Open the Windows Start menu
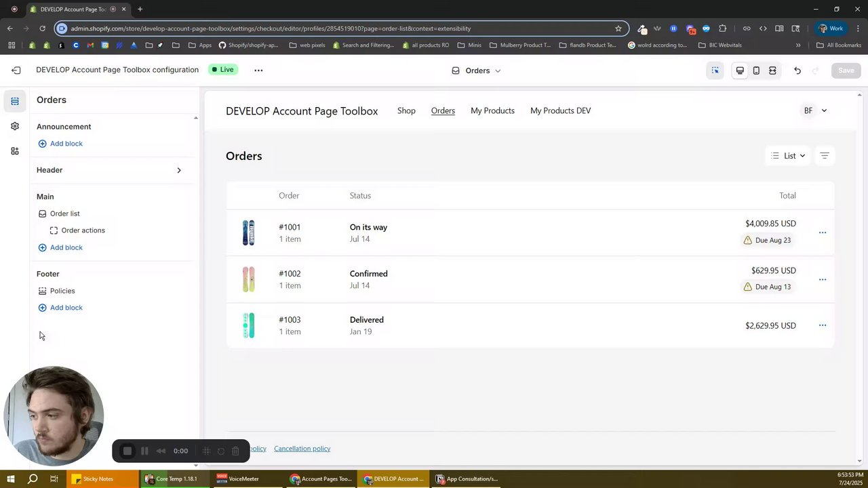 (11, 479)
